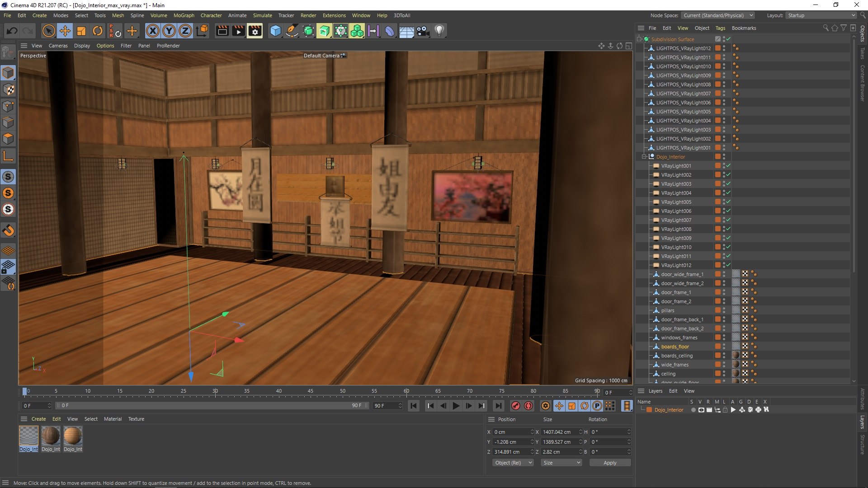Add a Camera object icon
Screen dimensions: 868x488
point(423,31)
